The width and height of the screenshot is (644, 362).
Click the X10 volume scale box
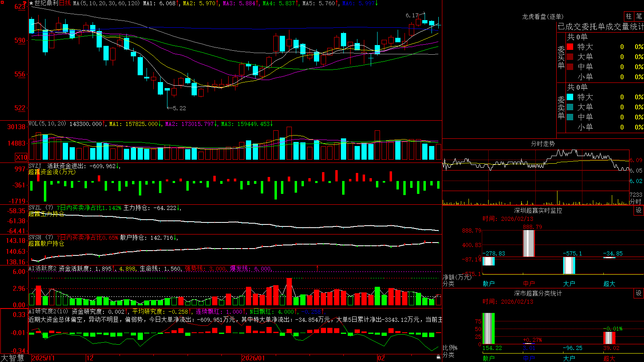21,157
